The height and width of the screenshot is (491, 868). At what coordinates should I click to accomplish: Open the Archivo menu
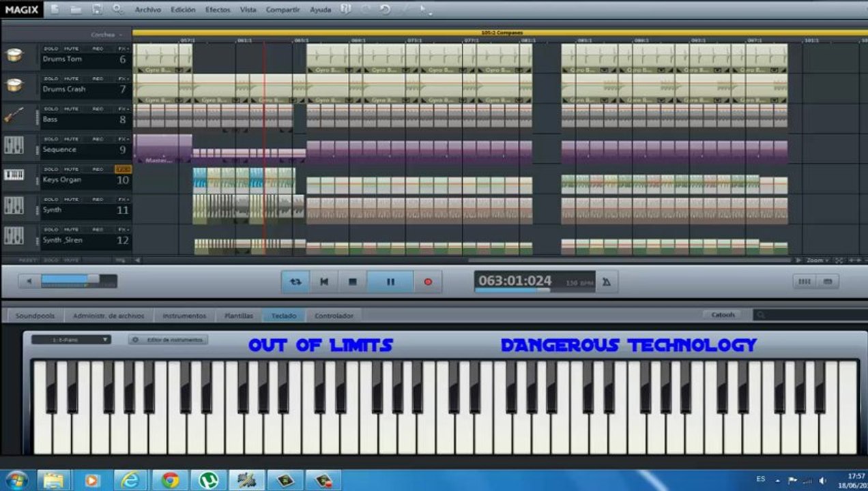click(x=148, y=10)
